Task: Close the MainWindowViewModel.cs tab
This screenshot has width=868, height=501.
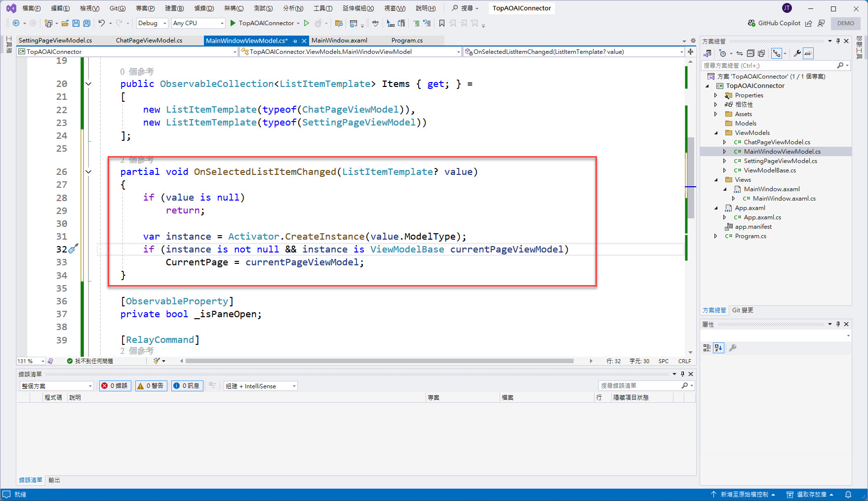Action: 304,41
